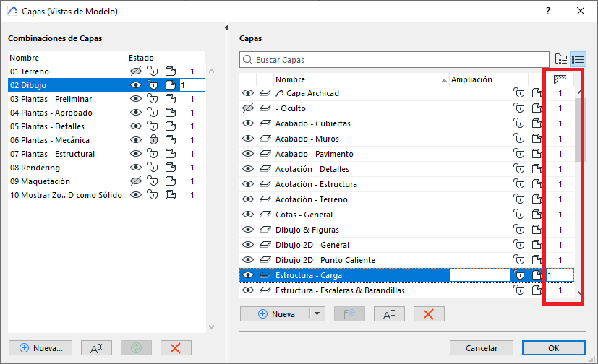
Task: Click the Buscar Capas search field
Action: point(394,60)
